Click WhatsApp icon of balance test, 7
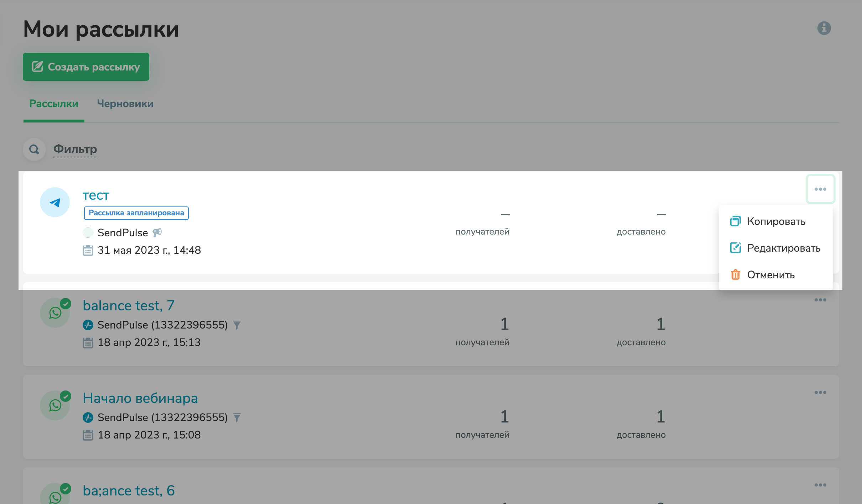 click(55, 313)
